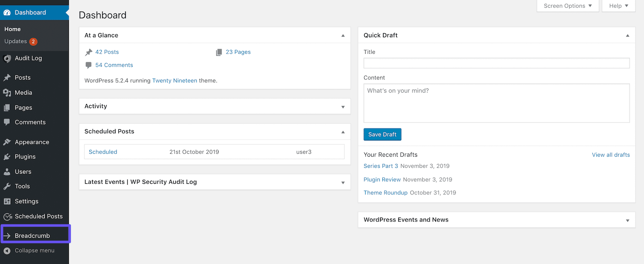
Task: Select Home under Dashboard menu
Action: pyautogui.click(x=12, y=29)
